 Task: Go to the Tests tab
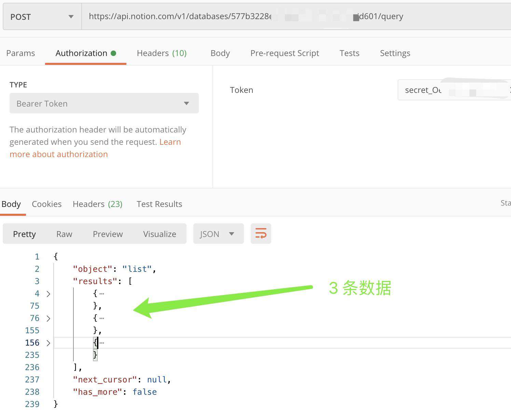[x=349, y=53]
